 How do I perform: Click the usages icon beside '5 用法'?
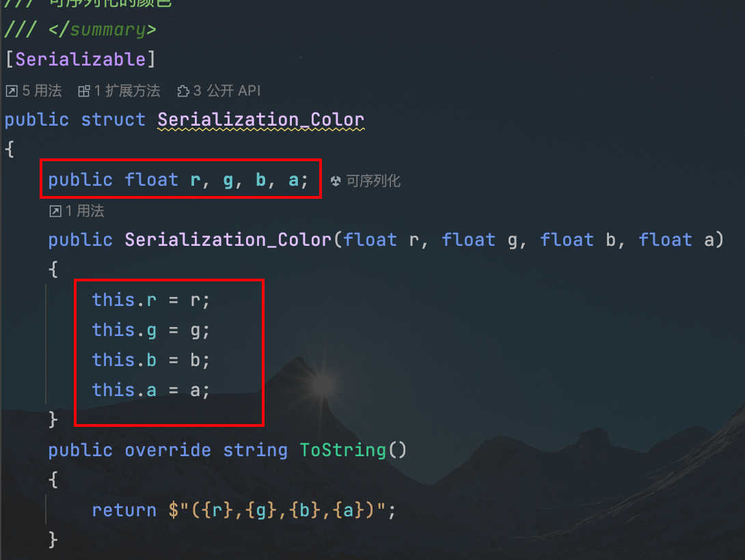12,91
